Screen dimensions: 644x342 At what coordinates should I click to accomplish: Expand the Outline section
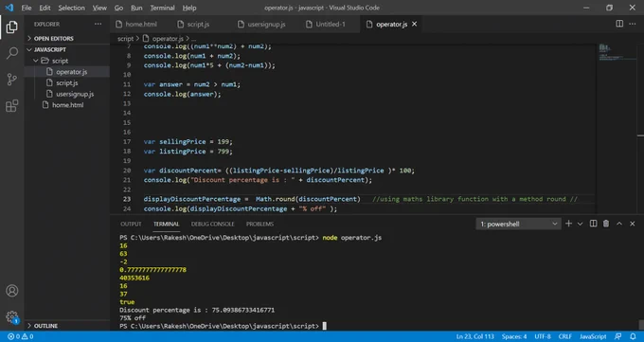pos(45,326)
